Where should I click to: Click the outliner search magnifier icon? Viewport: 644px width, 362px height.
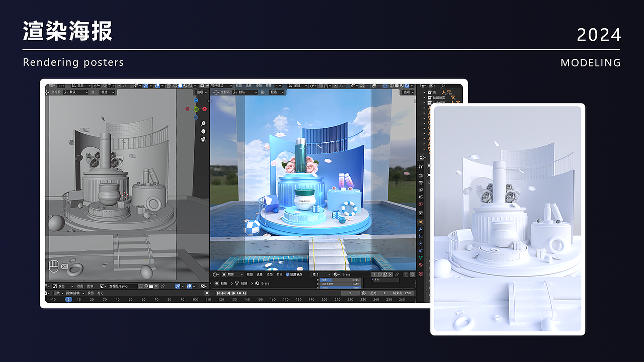click(x=443, y=85)
